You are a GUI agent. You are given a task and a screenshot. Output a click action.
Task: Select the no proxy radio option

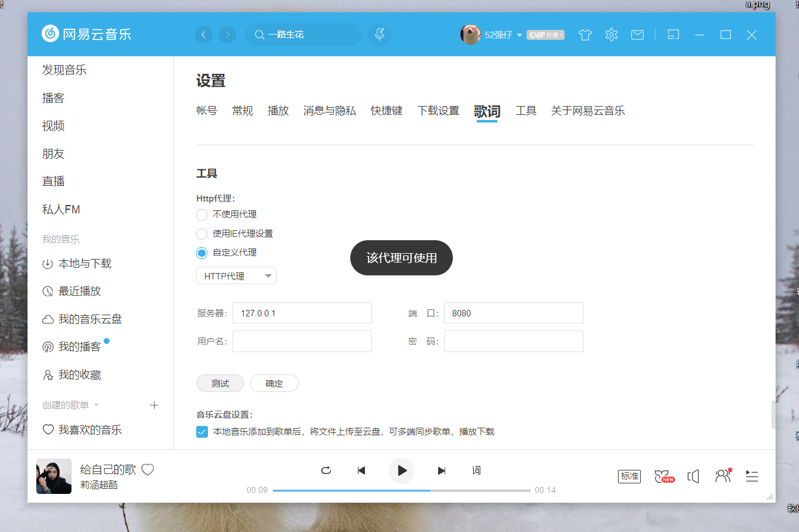pos(202,215)
